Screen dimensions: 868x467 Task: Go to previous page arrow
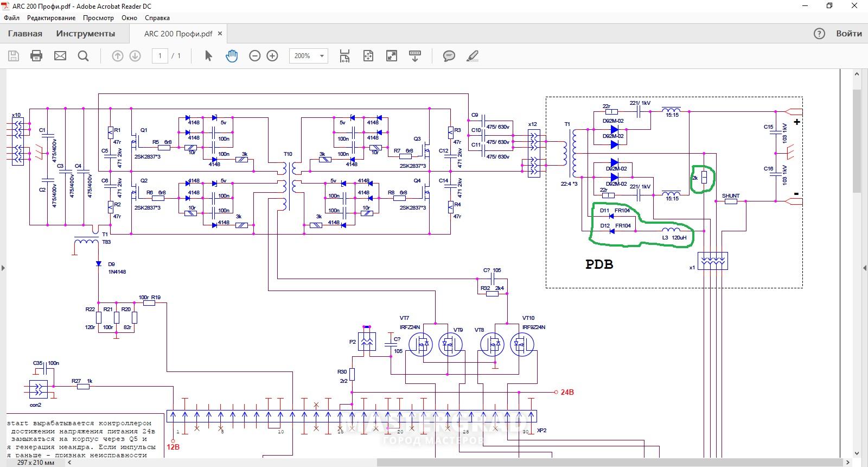tap(118, 56)
